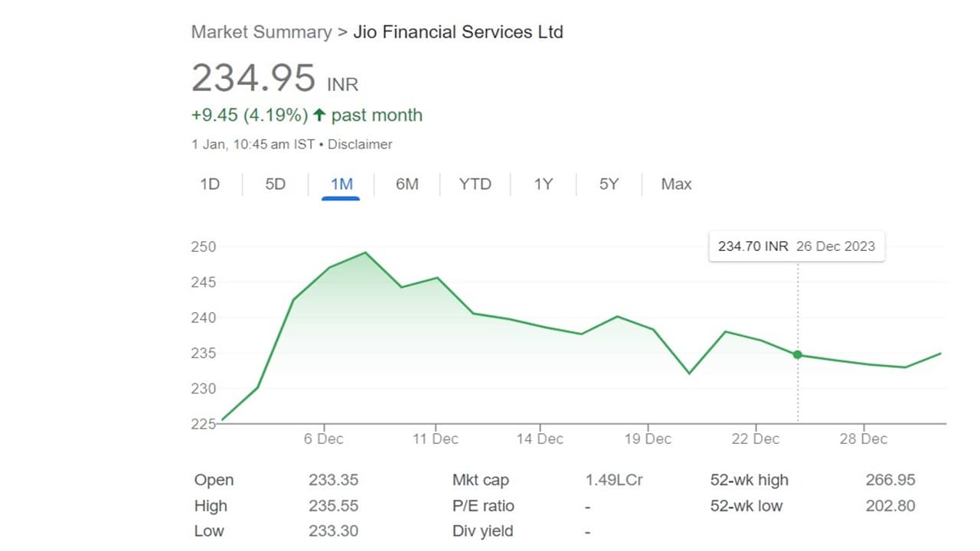Image resolution: width=980 pixels, height=551 pixels.
Task: Click the Mkt cap label
Action: pos(480,481)
